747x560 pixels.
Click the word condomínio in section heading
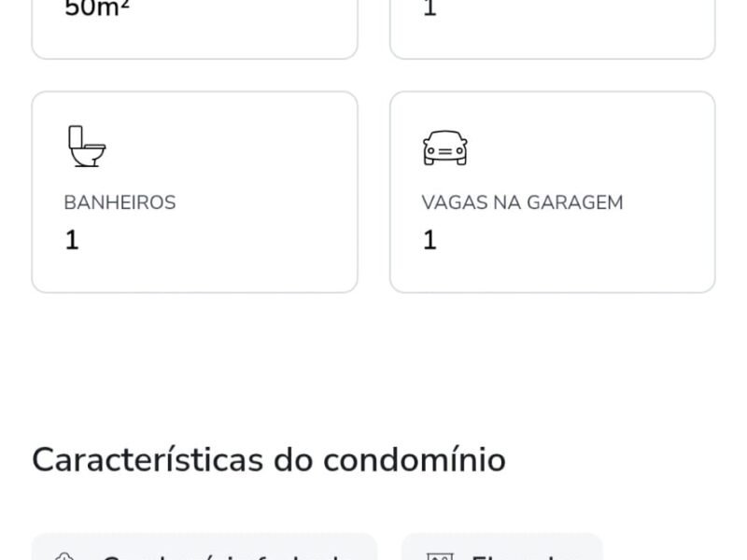click(x=415, y=460)
